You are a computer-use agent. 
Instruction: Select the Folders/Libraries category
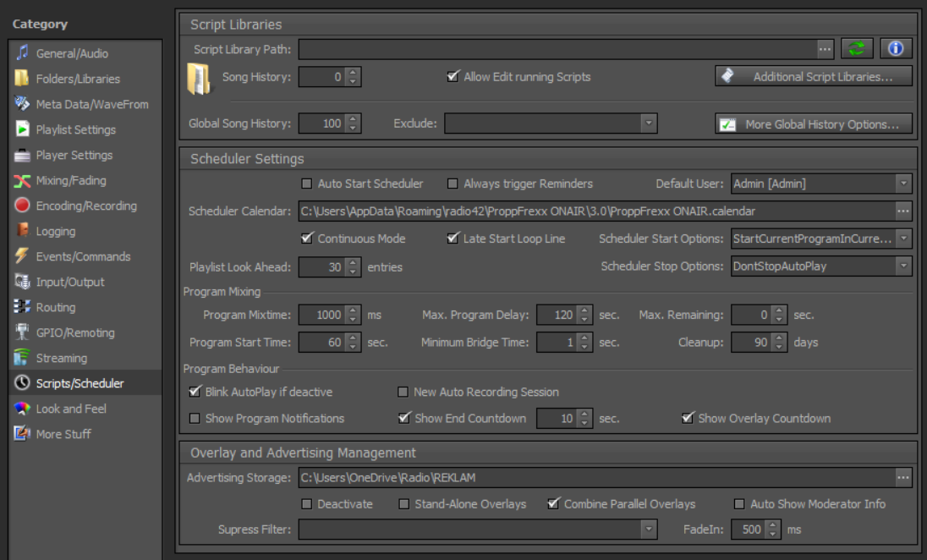point(78,79)
